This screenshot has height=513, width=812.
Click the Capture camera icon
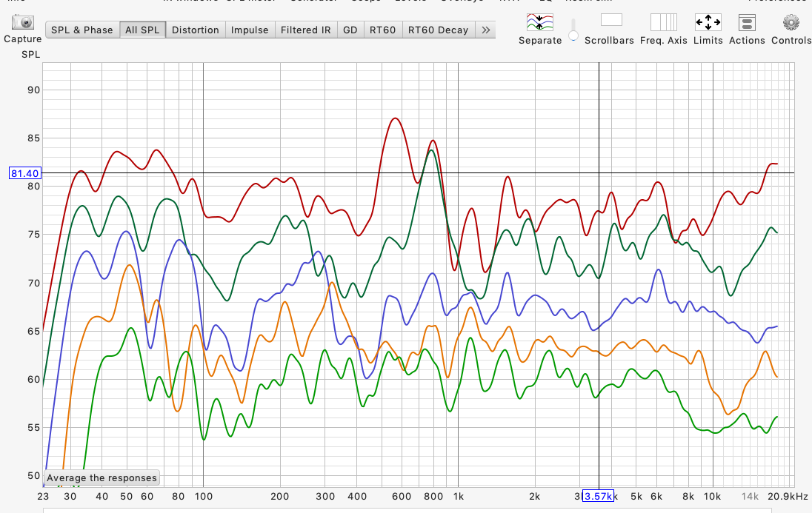23,22
